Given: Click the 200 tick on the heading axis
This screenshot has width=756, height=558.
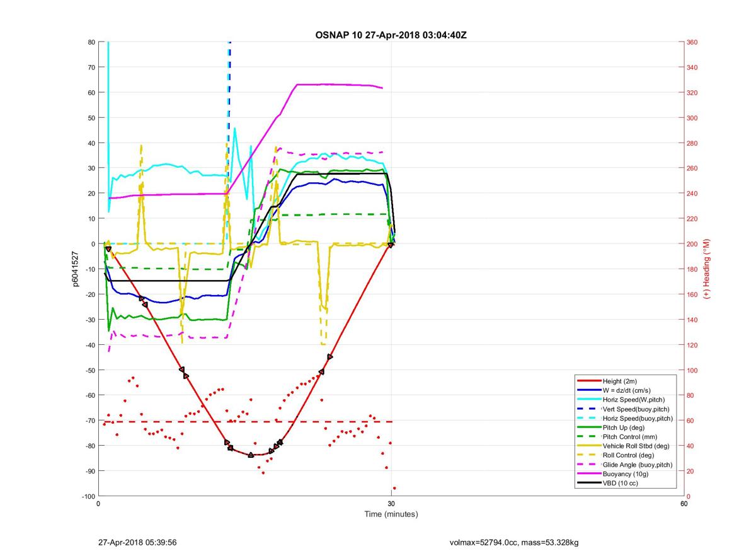Looking at the screenshot, I should click(692, 244).
